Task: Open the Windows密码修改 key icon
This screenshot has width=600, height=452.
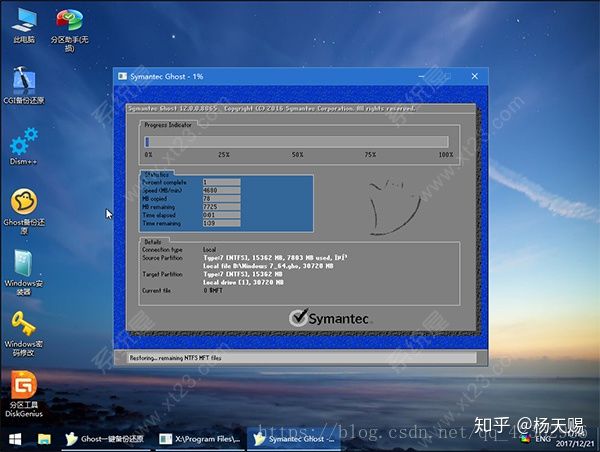Action: (x=24, y=333)
